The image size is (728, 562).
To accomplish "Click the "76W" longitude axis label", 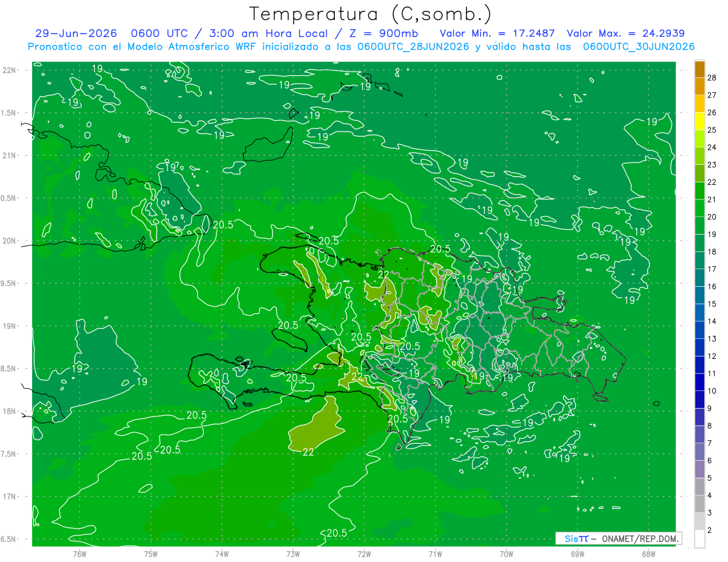I will [79, 554].
